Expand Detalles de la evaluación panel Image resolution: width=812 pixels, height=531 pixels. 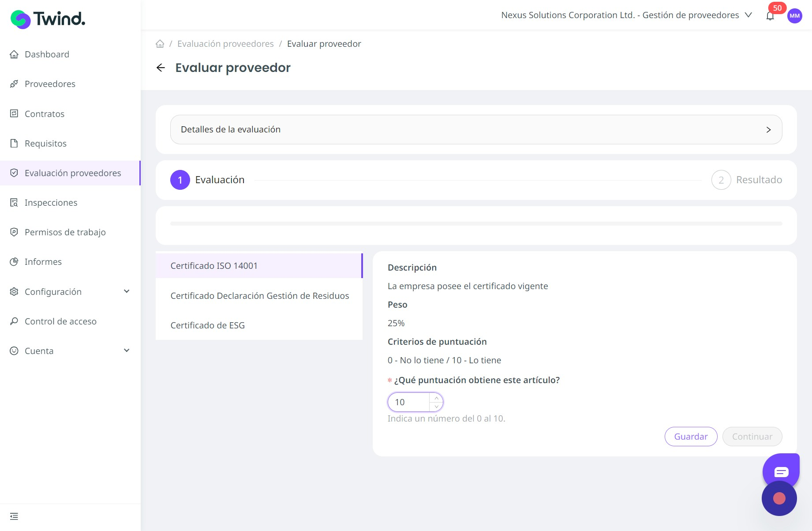point(476,129)
